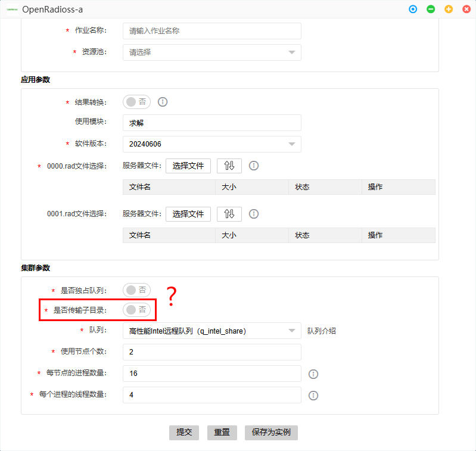Click the upload arrows icon for 0001.rad file
The image size is (476, 451).
[229, 214]
